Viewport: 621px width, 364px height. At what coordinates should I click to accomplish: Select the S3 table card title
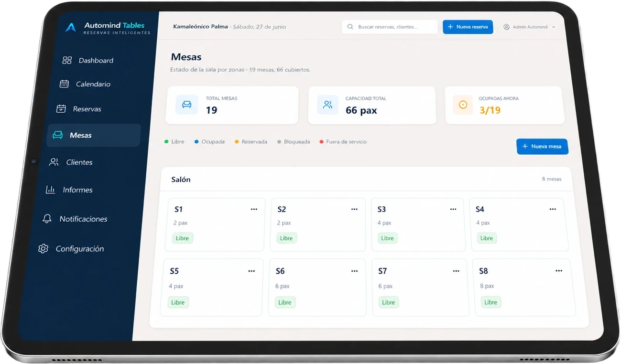point(381,209)
